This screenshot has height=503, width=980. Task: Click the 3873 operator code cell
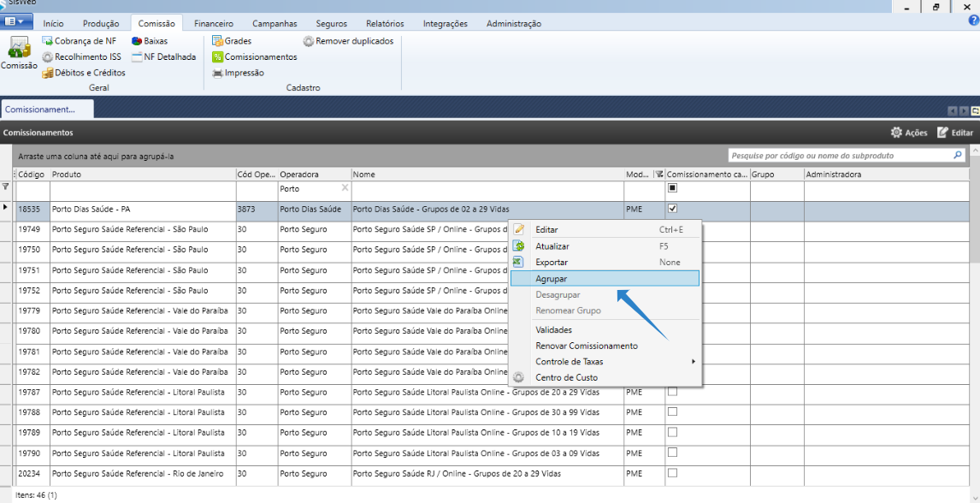click(x=257, y=210)
